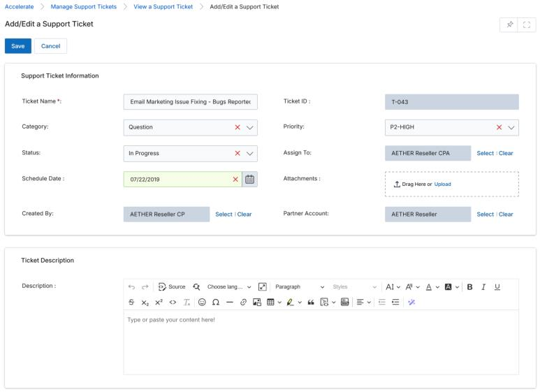Open the font size dropdown
Viewport: 540px width, 392px height.
[x=393, y=287]
